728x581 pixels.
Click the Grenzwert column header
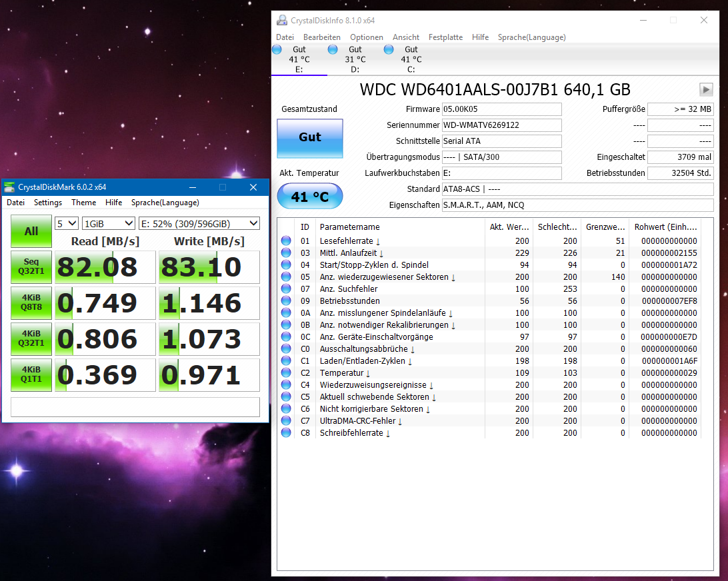tap(605, 227)
